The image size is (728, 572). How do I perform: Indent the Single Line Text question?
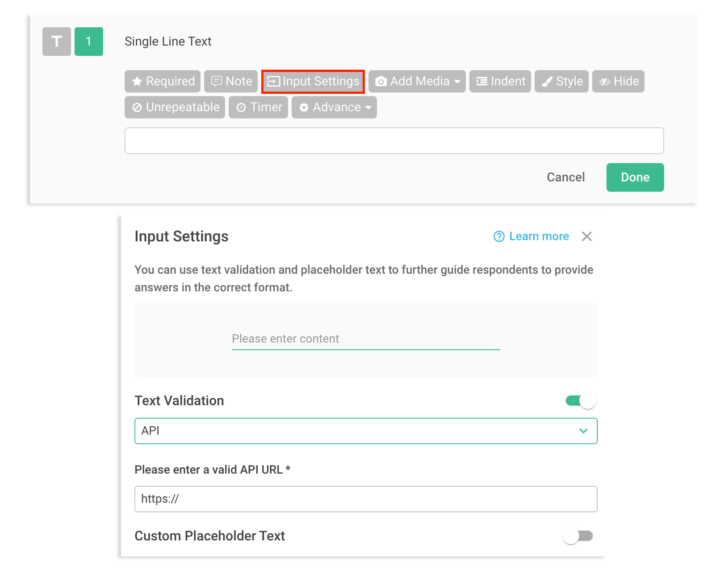click(500, 81)
